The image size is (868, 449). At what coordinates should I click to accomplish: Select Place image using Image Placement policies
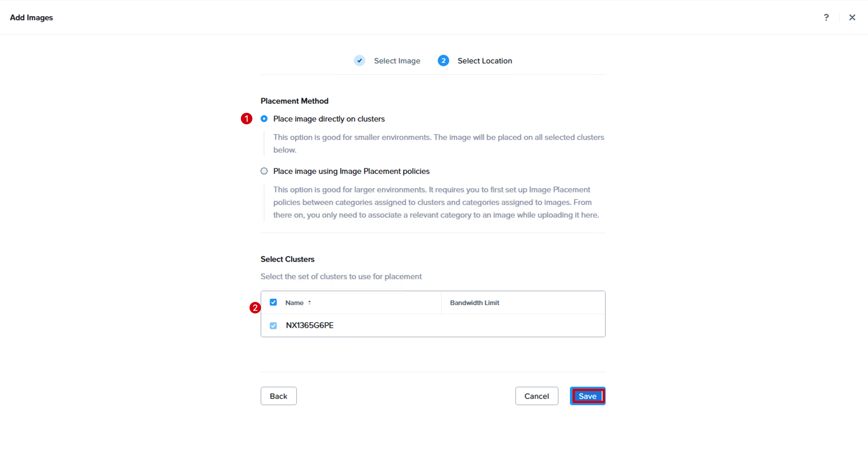coord(264,171)
